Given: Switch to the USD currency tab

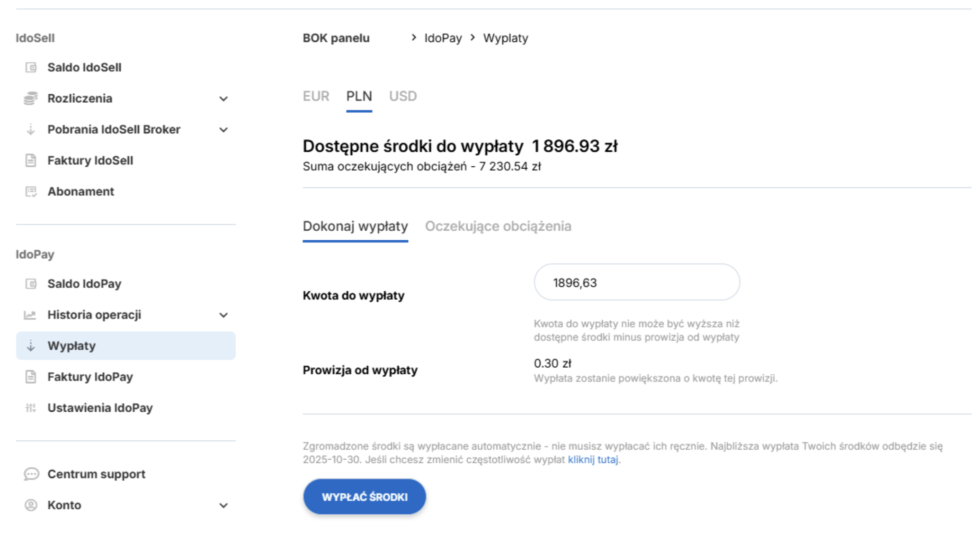Looking at the screenshot, I should pyautogui.click(x=403, y=96).
